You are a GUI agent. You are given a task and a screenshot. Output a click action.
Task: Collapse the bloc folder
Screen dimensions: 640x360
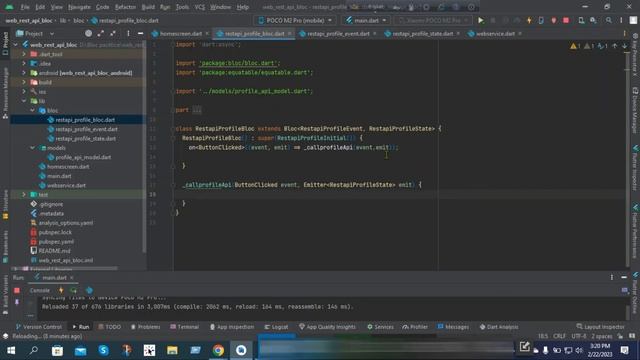tap(33, 110)
